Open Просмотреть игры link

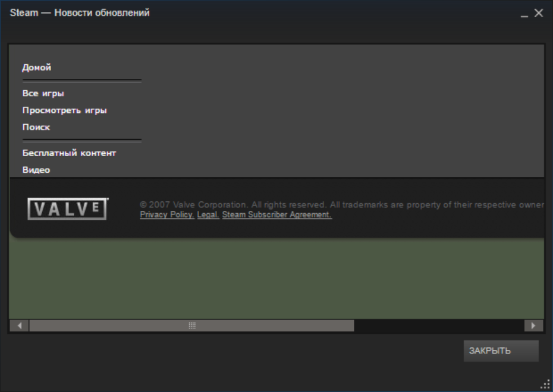65,110
